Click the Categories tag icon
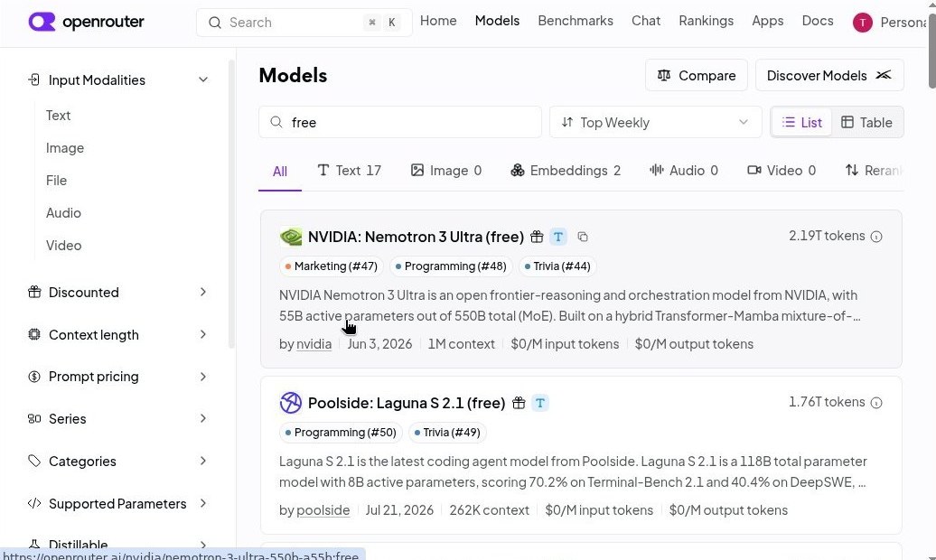Image resolution: width=936 pixels, height=560 pixels. (34, 461)
